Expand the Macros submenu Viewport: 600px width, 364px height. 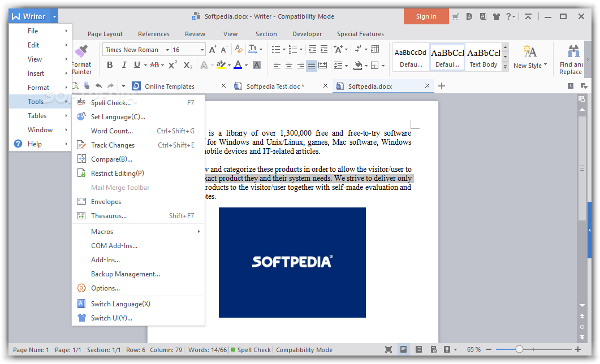point(138,232)
